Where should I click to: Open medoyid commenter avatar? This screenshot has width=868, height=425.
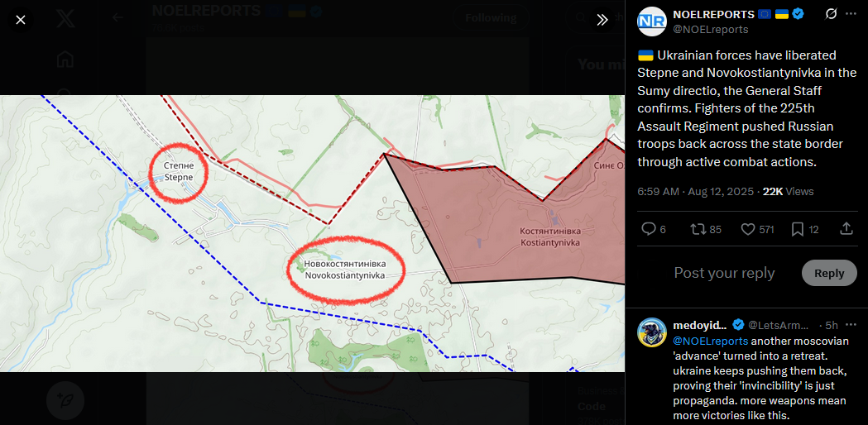tap(651, 332)
